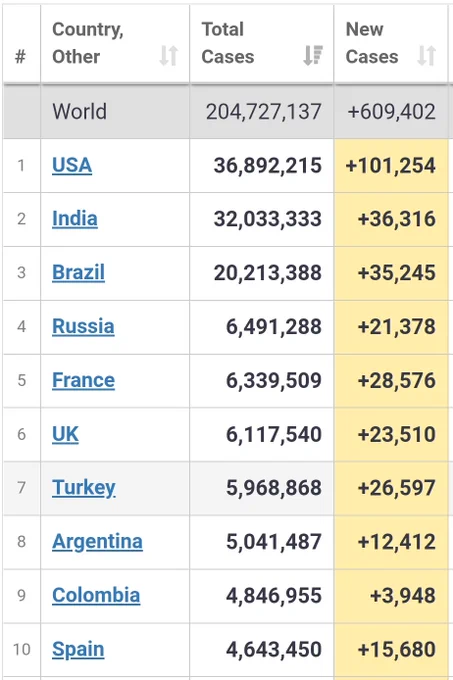Open the USA country link
Viewport: 453px width, 680px height.
point(72,165)
